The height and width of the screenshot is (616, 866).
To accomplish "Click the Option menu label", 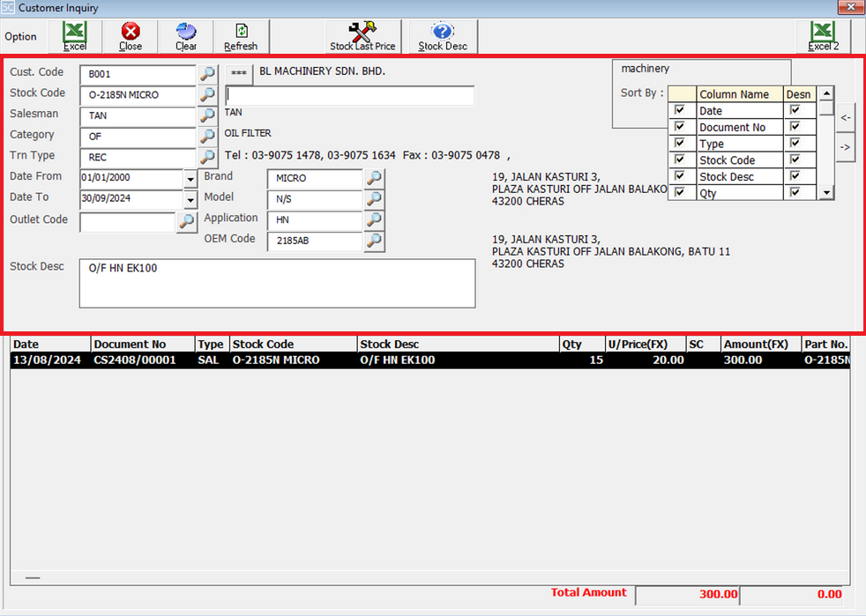I will [20, 36].
